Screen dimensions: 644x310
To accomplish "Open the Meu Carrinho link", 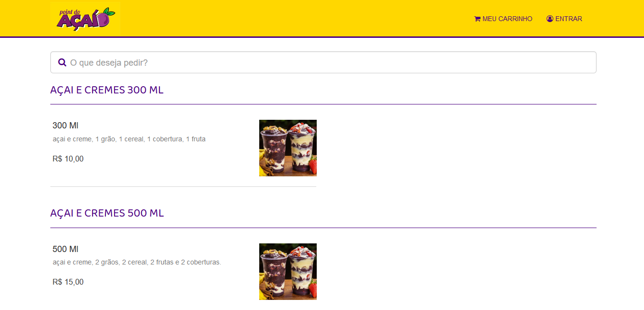I will 503,19.
